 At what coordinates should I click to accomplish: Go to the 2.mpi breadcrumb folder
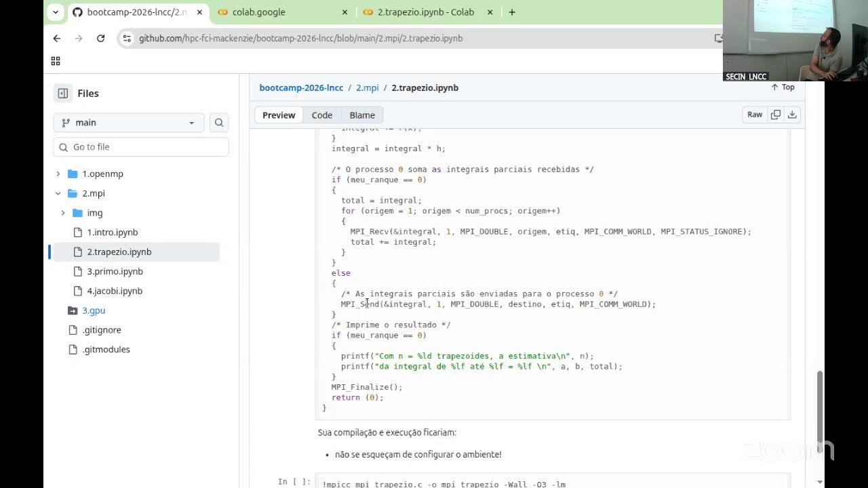[368, 88]
